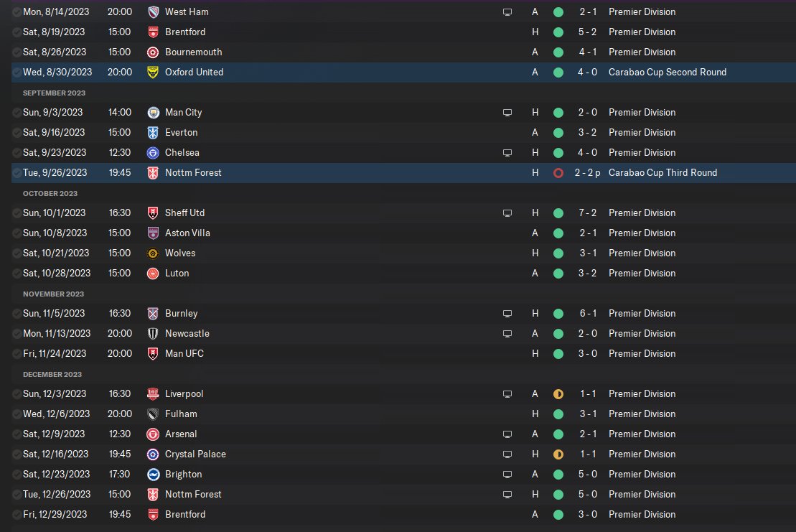
Task: Click the West Ham club badge
Action: (x=153, y=12)
